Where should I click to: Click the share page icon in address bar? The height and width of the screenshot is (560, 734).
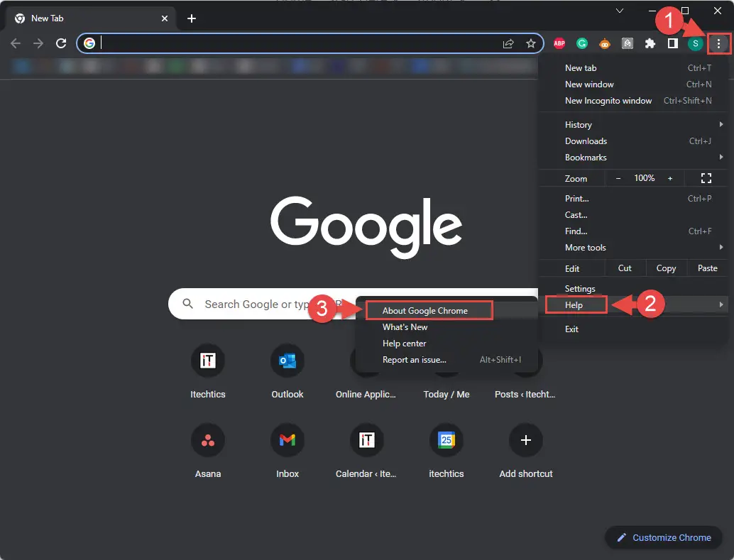508,43
